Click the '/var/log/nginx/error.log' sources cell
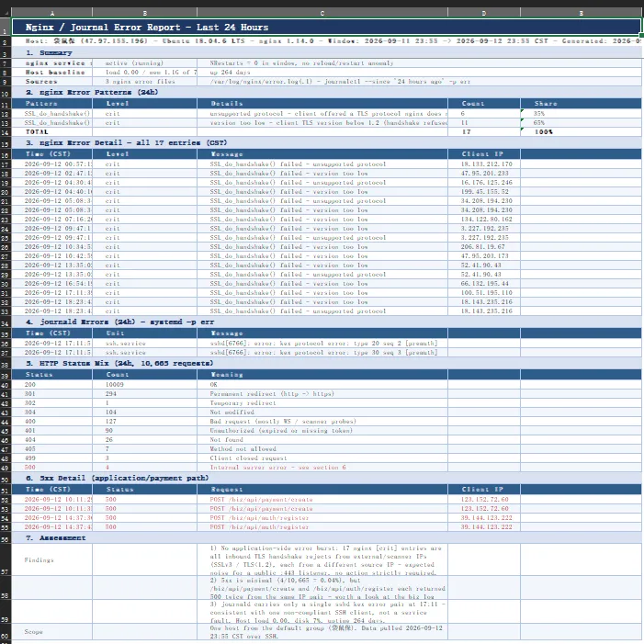The height and width of the screenshot is (644, 644). tap(322, 82)
